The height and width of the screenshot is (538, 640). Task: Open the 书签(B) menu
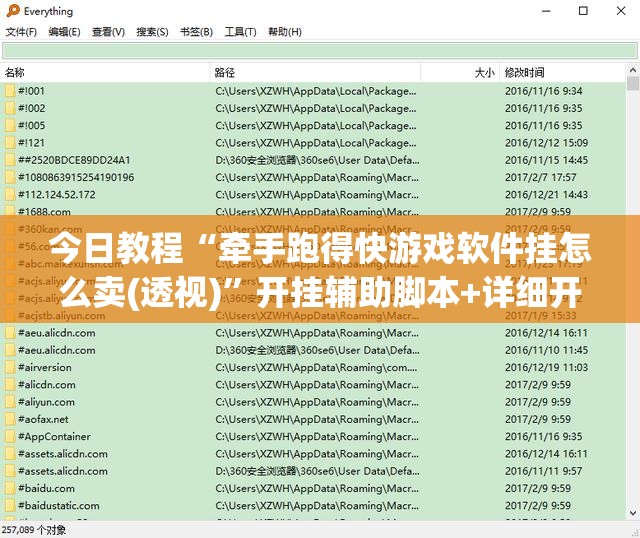(196, 32)
